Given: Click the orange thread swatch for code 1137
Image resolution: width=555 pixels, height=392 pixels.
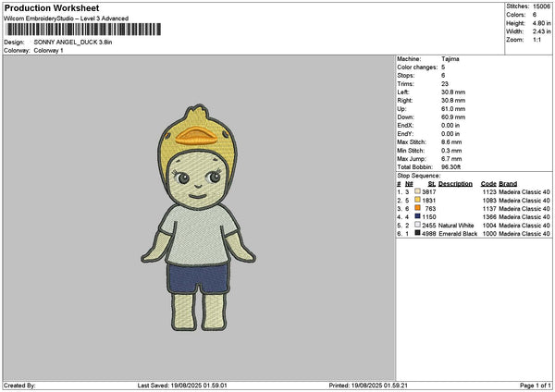Looking at the screenshot, I should point(418,208).
